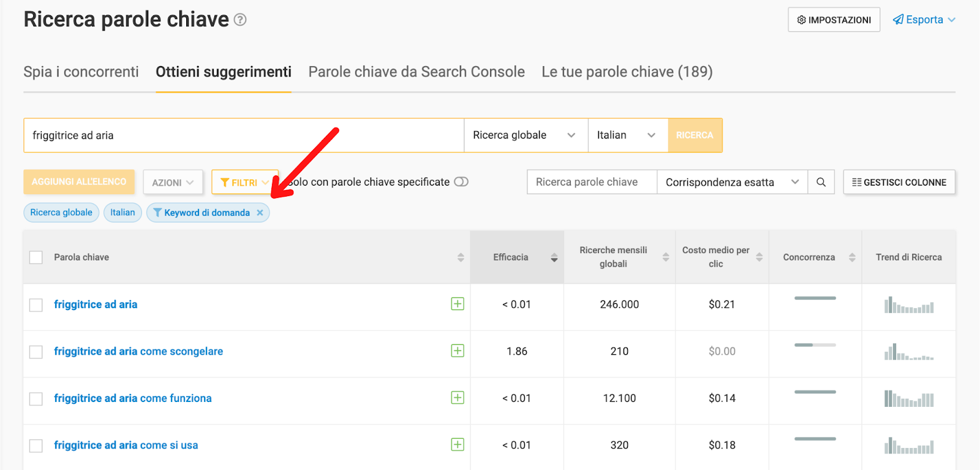Open the GESTISCI COLONNE button

pyautogui.click(x=899, y=182)
